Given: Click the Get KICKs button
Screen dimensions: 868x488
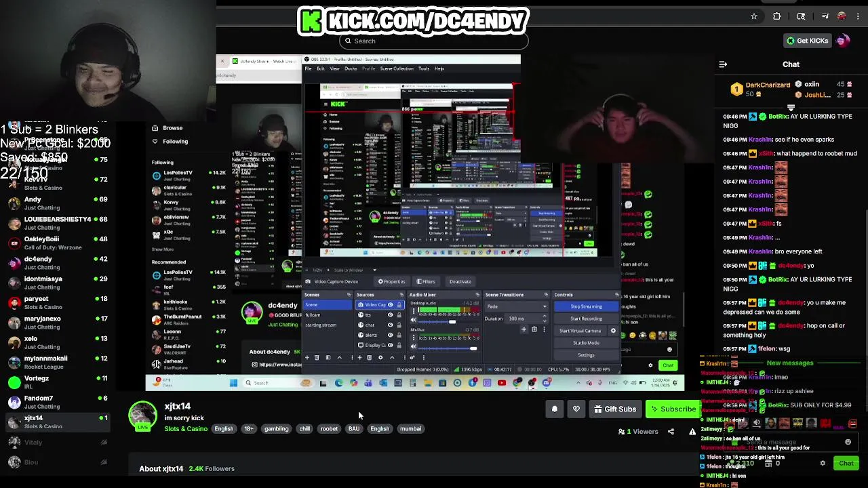Looking at the screenshot, I should [x=807, y=41].
